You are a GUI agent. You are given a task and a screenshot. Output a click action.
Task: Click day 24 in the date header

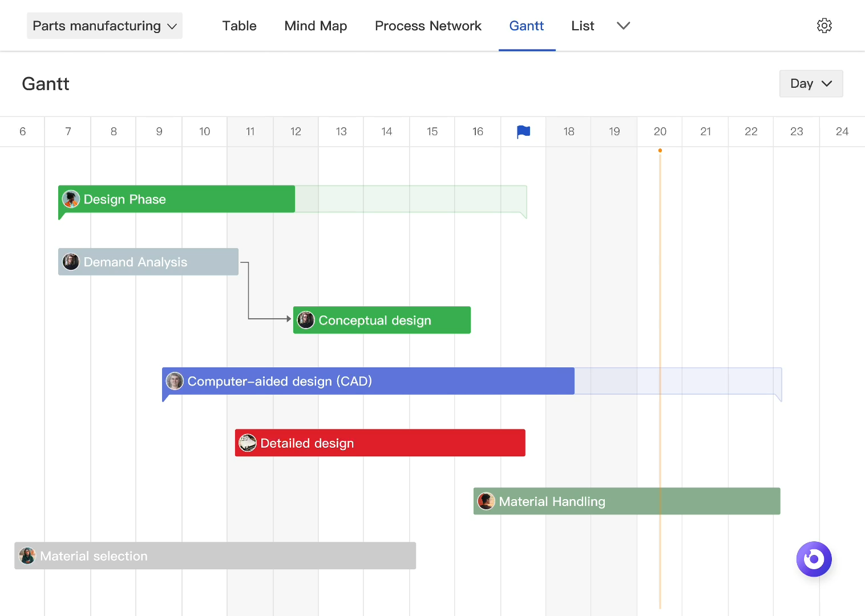point(842,132)
